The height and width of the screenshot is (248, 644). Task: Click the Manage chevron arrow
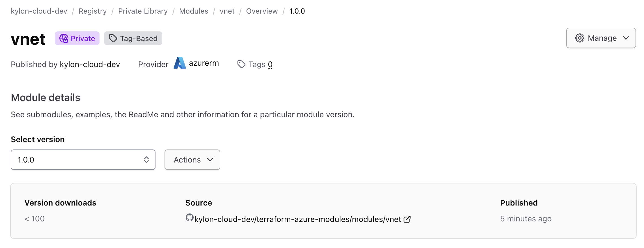[626, 38]
